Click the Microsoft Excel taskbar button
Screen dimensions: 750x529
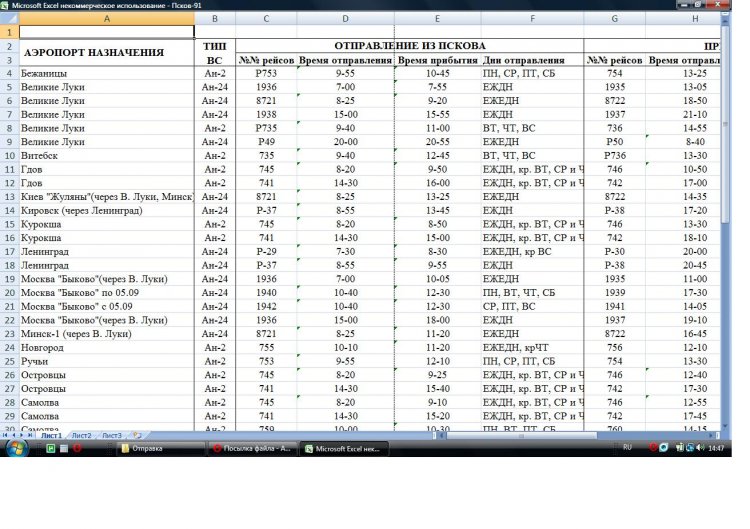pyautogui.click(x=345, y=449)
